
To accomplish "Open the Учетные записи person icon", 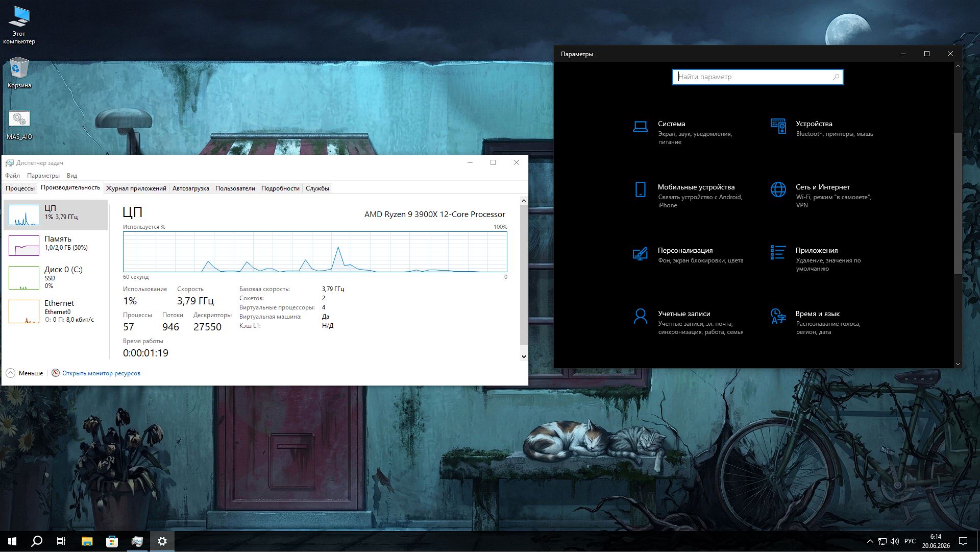I will click(640, 316).
